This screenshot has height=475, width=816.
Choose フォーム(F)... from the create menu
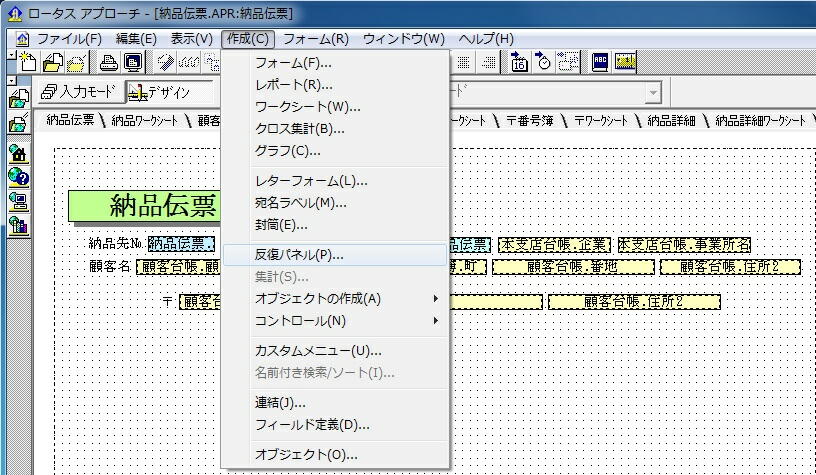[335, 63]
